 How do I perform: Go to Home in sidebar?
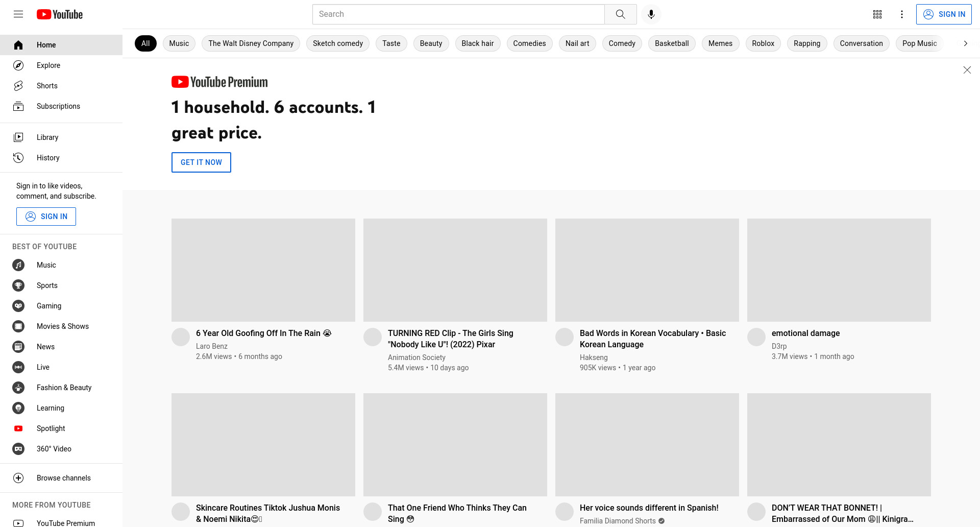(61, 45)
